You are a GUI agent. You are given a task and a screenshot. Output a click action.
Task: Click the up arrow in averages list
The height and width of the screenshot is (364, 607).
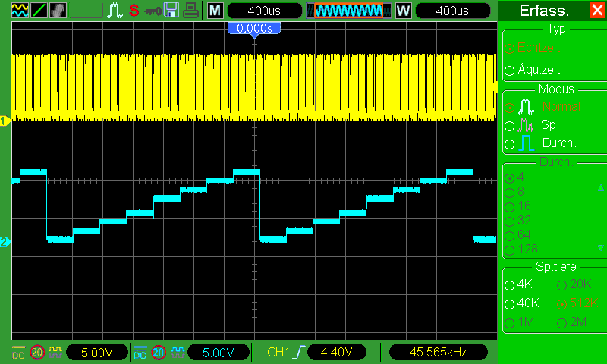[x=600, y=188]
